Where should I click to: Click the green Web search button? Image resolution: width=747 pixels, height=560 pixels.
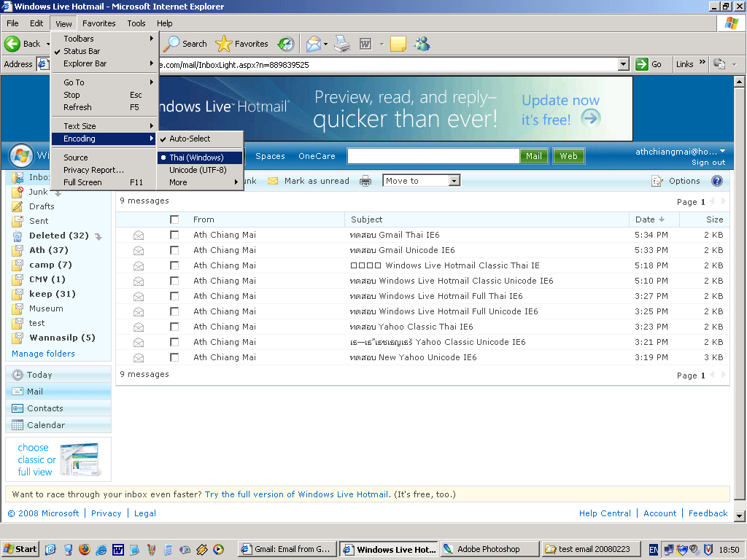(x=568, y=156)
